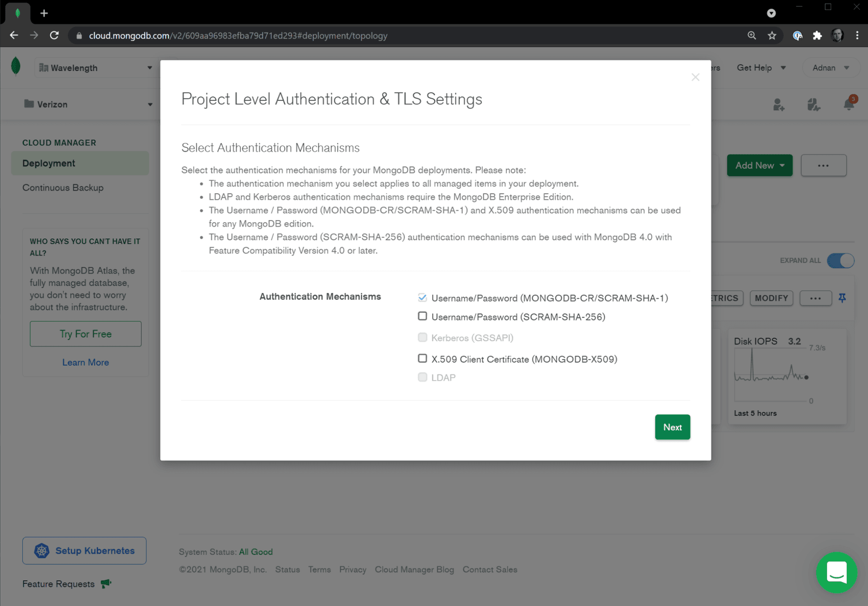Enable Username/Password SCRAM-SHA-256 checkbox
Viewport: 868px width, 606px height.
(x=422, y=316)
